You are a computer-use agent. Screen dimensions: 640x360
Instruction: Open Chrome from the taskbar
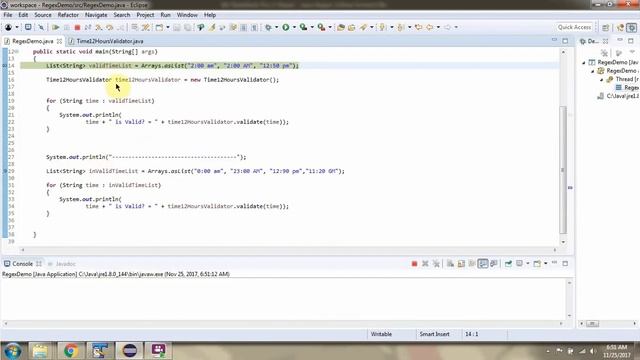point(70,351)
